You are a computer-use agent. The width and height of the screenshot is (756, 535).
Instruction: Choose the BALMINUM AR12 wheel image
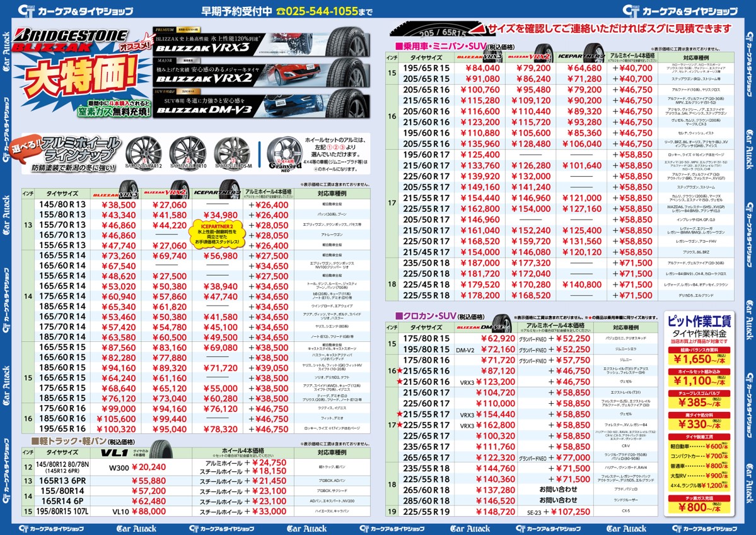coord(143,153)
